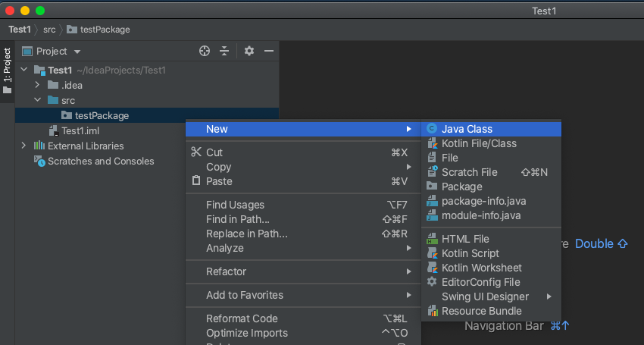Click the Collapse All icon in Project panel
This screenshot has width=644, height=345.
point(224,51)
